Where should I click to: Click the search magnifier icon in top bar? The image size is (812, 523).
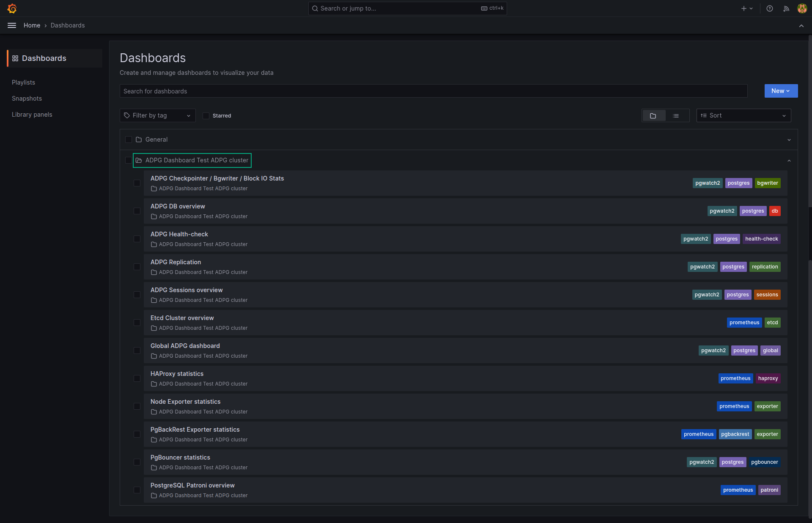[x=315, y=8]
